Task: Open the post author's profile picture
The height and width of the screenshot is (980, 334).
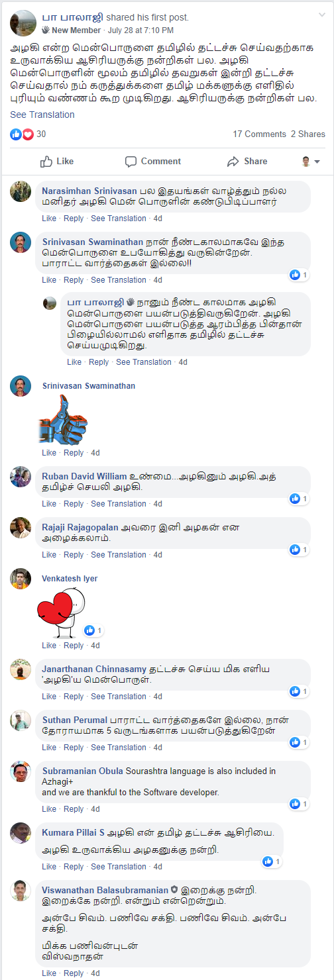Action: pyautogui.click(x=23, y=23)
